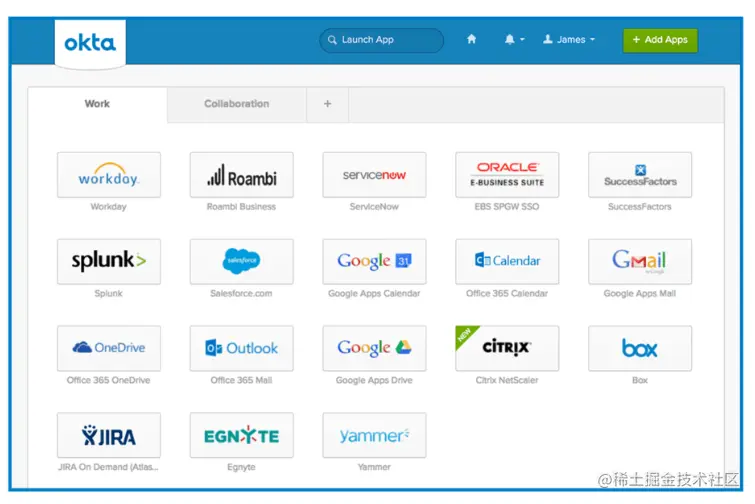
Task: Click the Workday label text
Action: pos(108,207)
